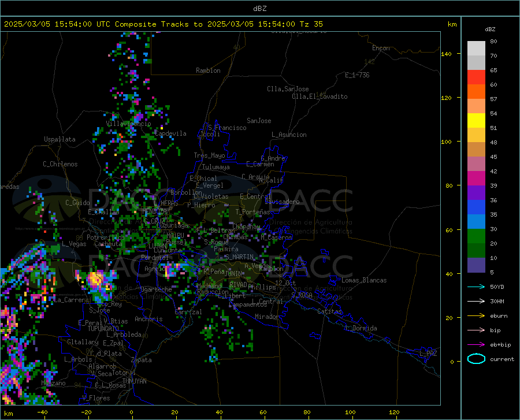Click the V_Flores map label
520x420 pixels.
click(96, 398)
